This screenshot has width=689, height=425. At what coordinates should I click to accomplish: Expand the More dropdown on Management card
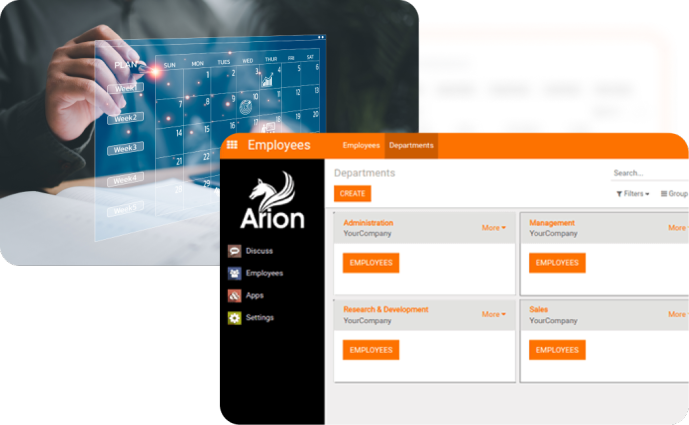point(678,228)
